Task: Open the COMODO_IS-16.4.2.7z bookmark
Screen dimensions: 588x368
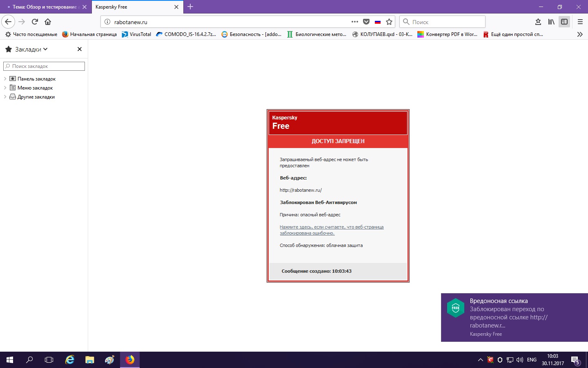Action: coord(186,34)
